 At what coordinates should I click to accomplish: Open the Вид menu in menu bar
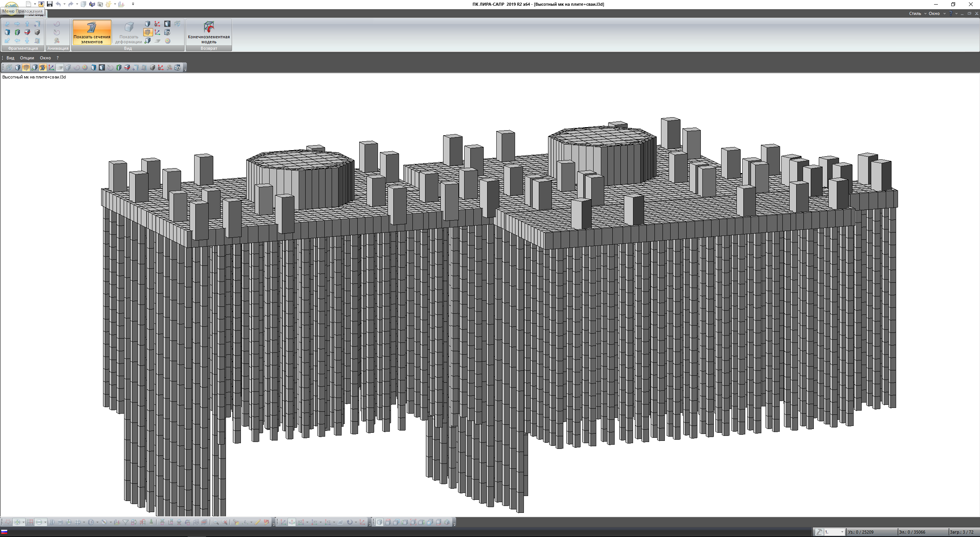tap(10, 58)
